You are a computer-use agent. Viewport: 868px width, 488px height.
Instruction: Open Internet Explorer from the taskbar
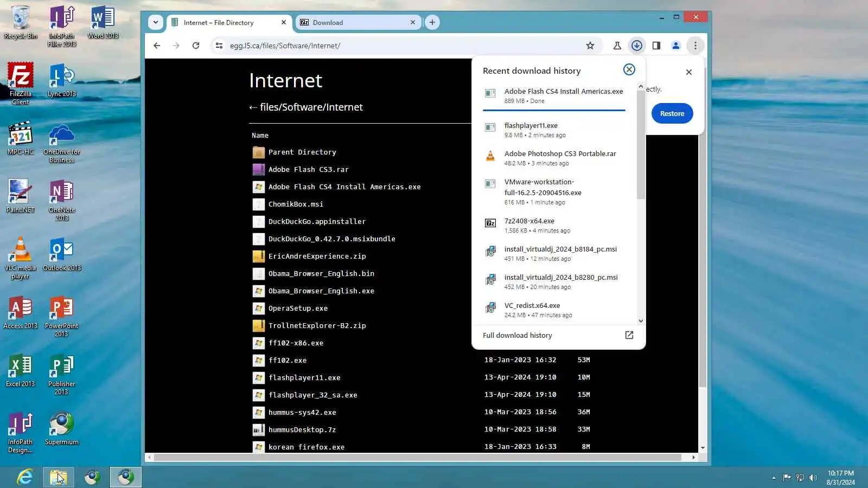point(24,477)
